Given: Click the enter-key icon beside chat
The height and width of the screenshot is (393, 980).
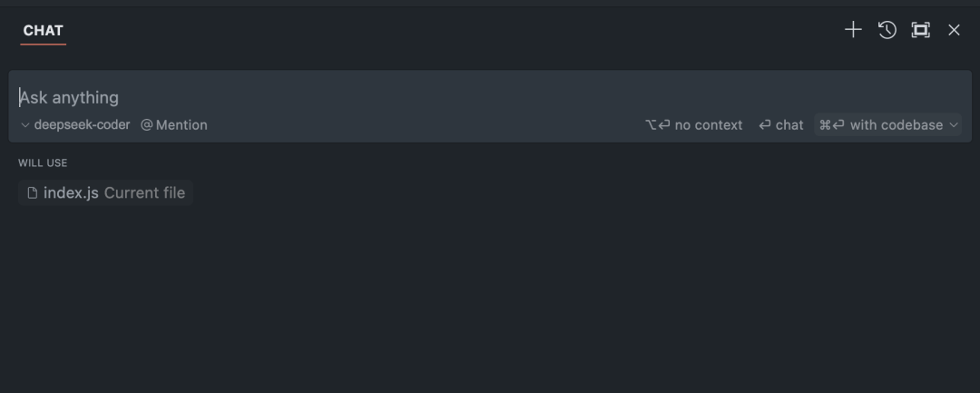Looking at the screenshot, I should 765,125.
